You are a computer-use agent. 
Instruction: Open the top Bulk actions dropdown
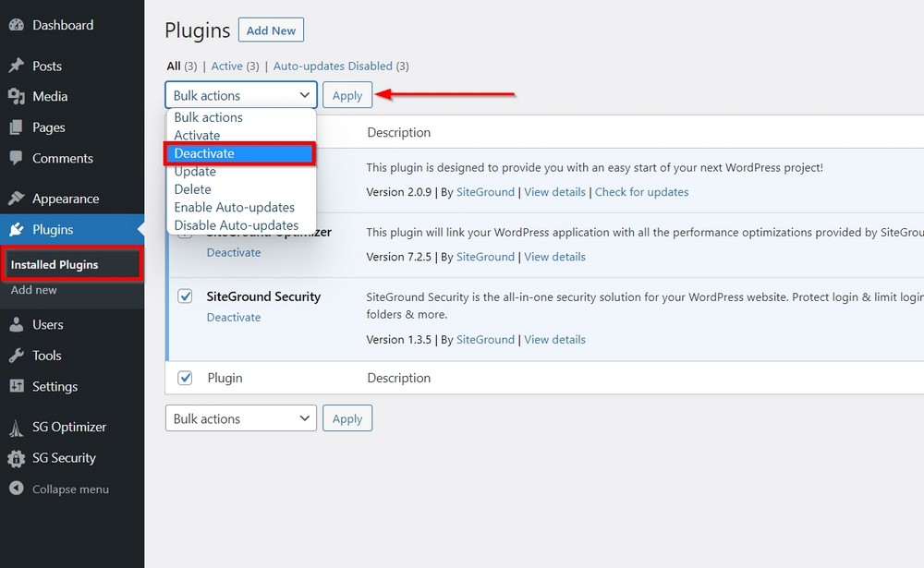[241, 95]
